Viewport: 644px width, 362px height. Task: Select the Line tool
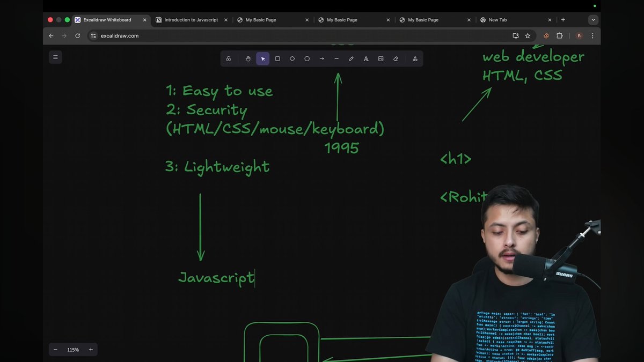[336, 59]
